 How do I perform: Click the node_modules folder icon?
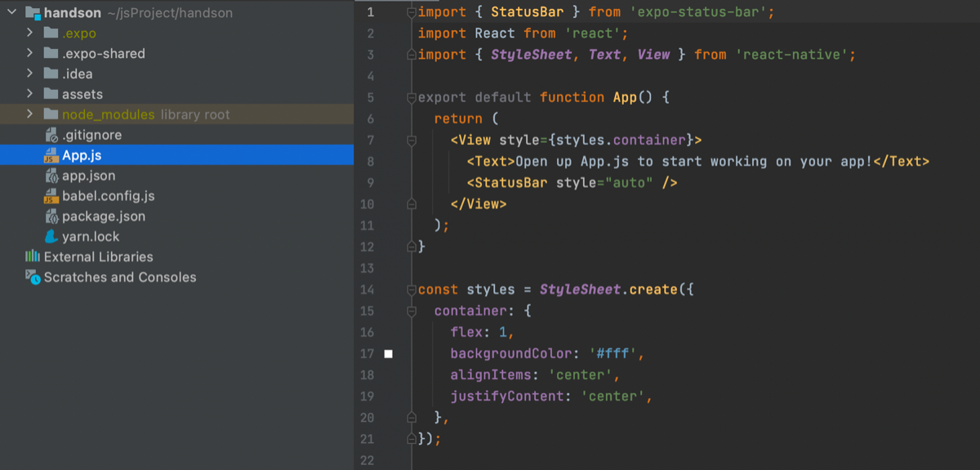50,114
